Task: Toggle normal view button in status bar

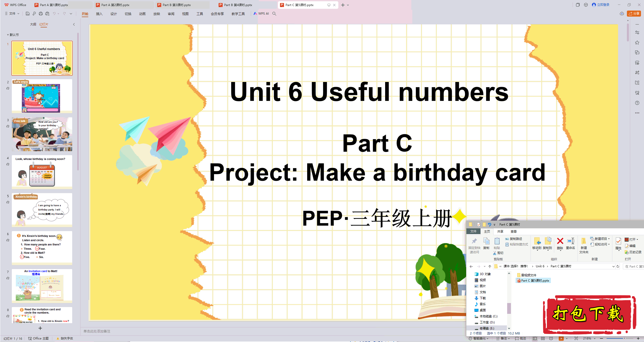Action: coord(535,338)
